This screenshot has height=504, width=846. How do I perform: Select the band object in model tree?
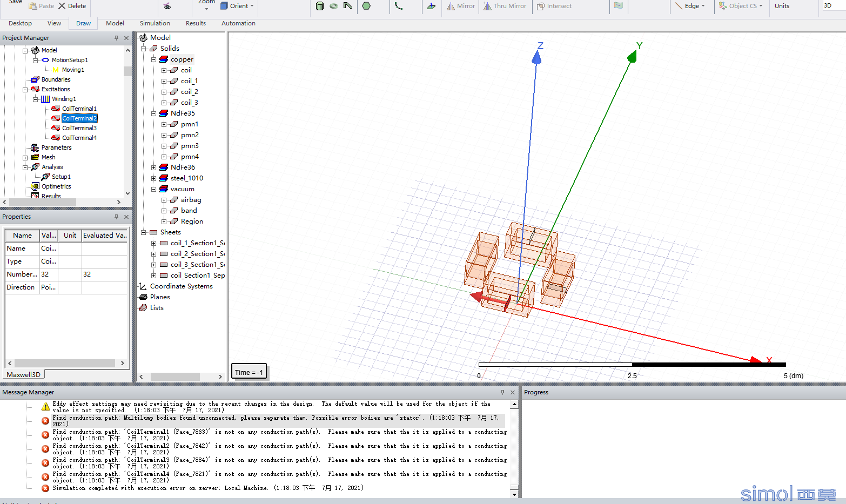point(189,211)
